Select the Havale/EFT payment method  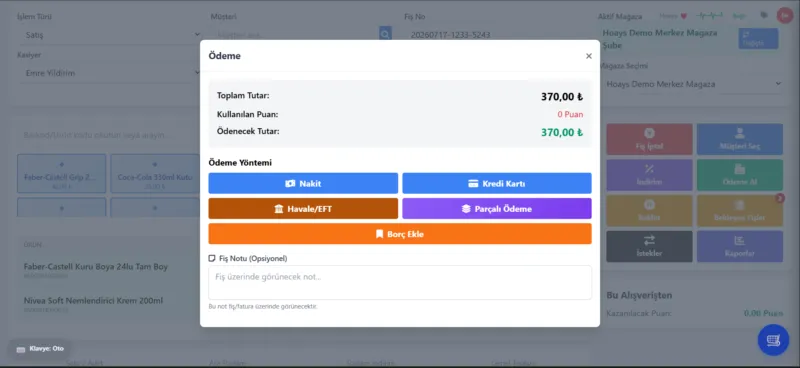303,209
